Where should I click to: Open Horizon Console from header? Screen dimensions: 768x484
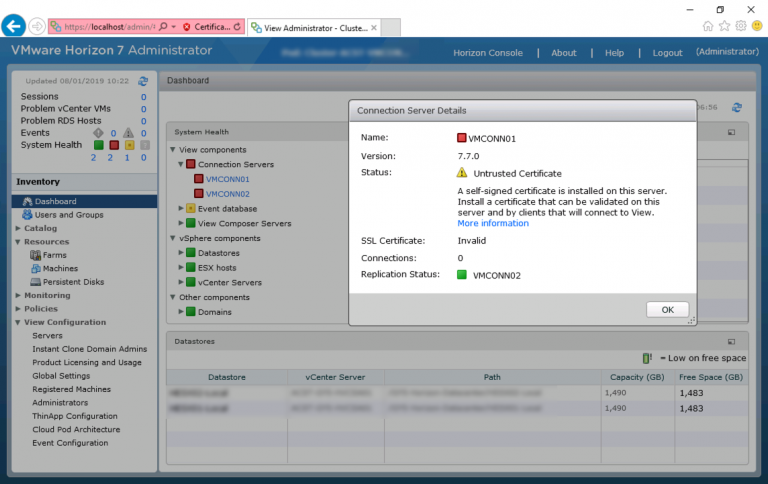click(x=487, y=53)
